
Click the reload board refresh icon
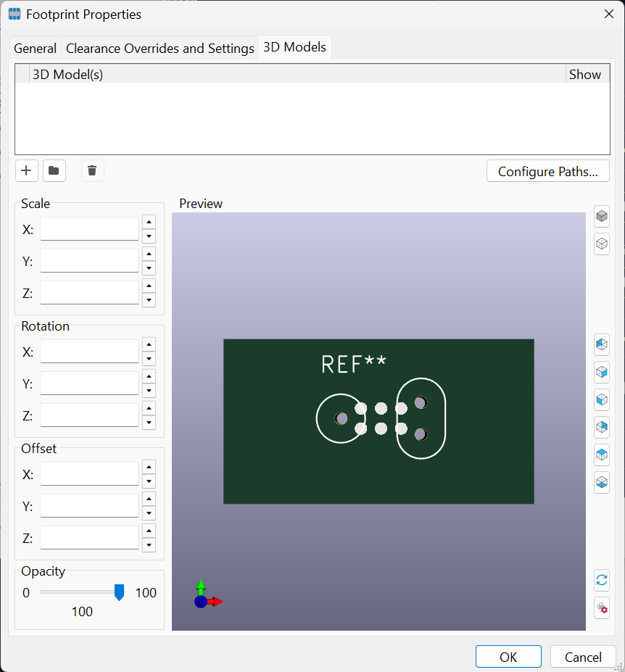pyautogui.click(x=601, y=580)
